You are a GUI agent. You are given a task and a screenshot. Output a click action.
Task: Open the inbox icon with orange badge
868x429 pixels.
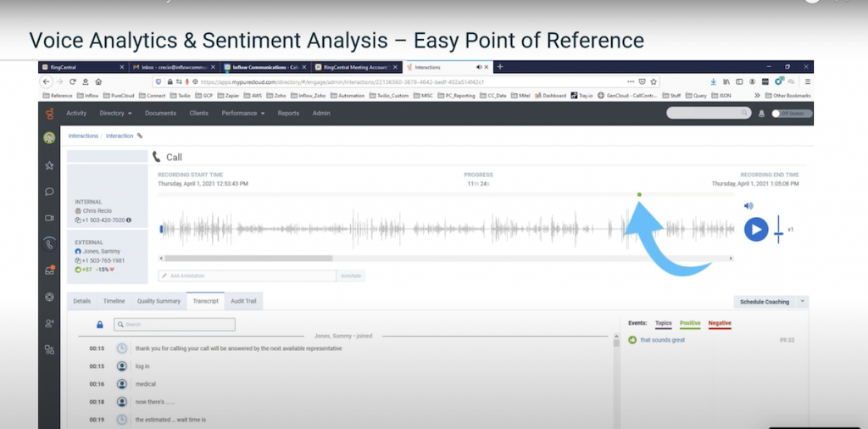pyautogui.click(x=49, y=270)
